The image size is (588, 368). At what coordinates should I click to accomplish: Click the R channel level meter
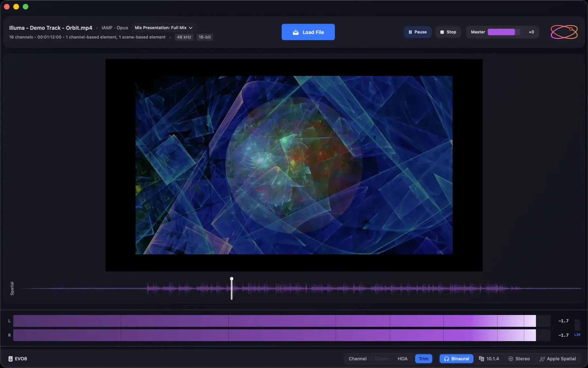coord(282,335)
